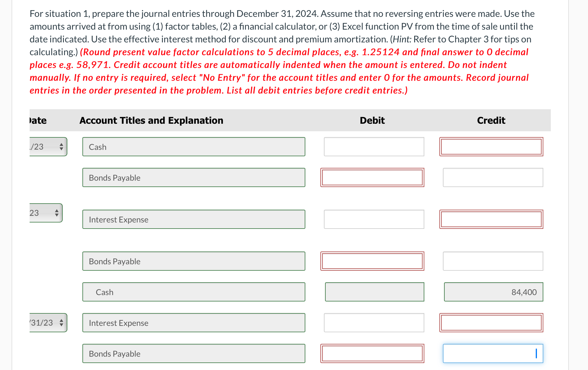Open the Interest Expense account dropdown
This screenshot has width=588, height=370.
tap(193, 219)
